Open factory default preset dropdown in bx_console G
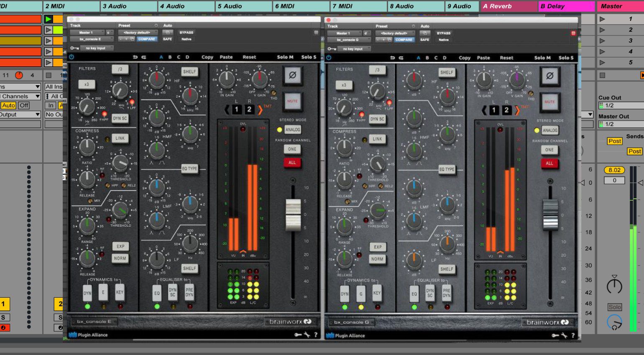 395,33
